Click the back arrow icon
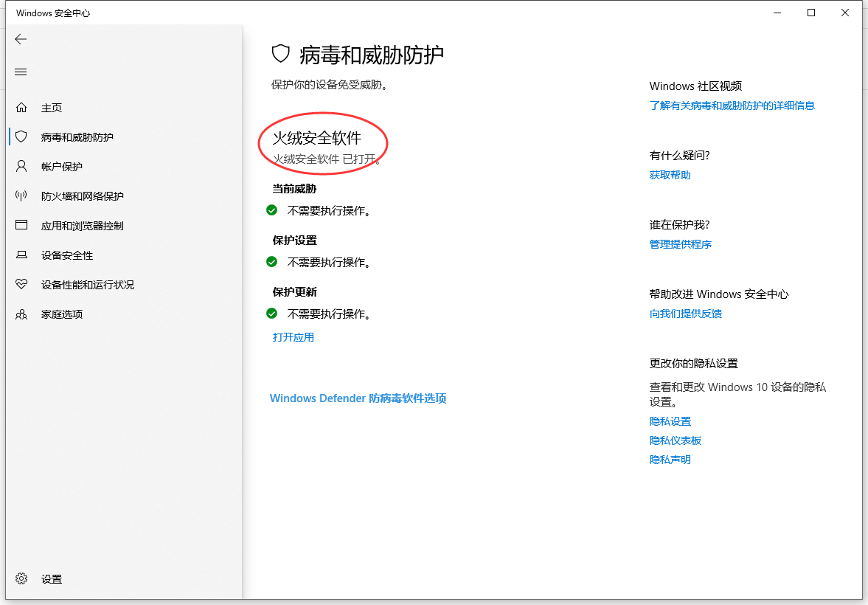This screenshot has height=605, width=868. point(21,40)
